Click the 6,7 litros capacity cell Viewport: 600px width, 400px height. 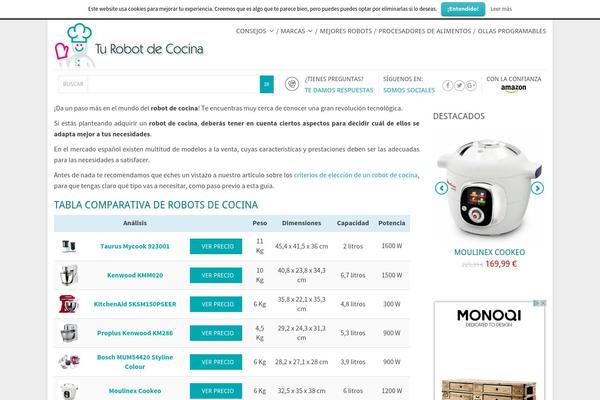tap(353, 275)
